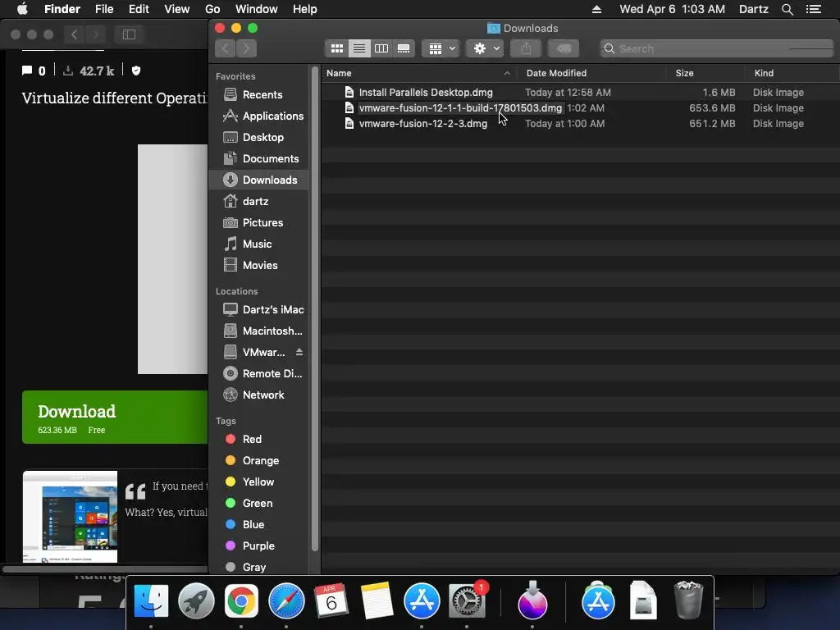Open Recents in Finder sidebar
Screen dimensions: 840x630
click(258, 95)
